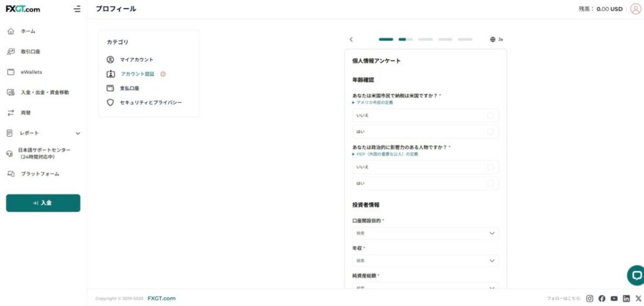
Task: Open the 年収 dropdown
Action: click(x=425, y=260)
